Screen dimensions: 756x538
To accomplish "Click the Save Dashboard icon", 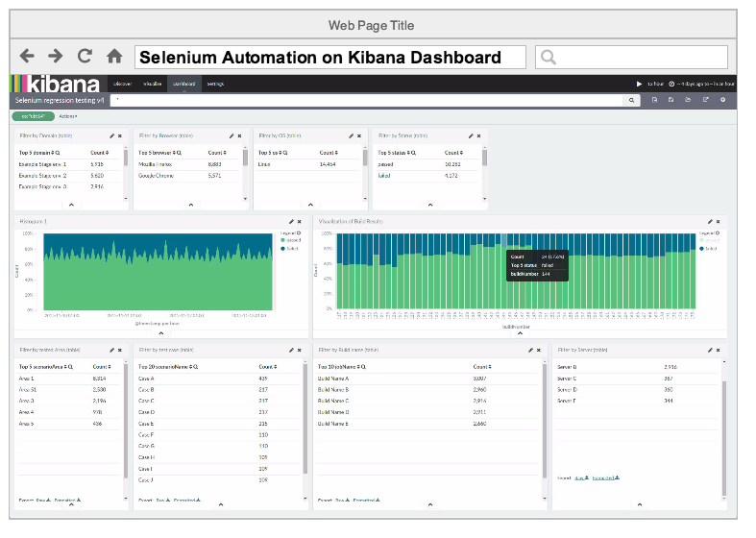I will pyautogui.click(x=671, y=100).
